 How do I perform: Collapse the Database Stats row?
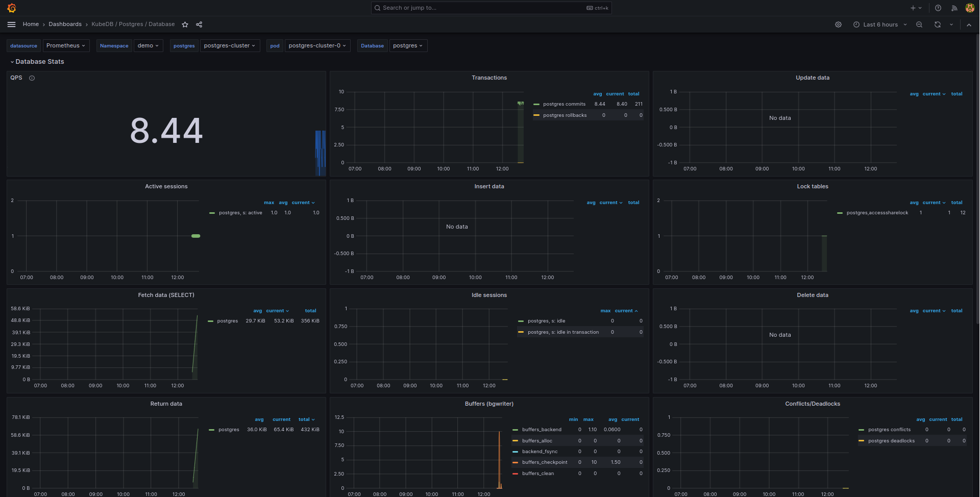pos(38,61)
